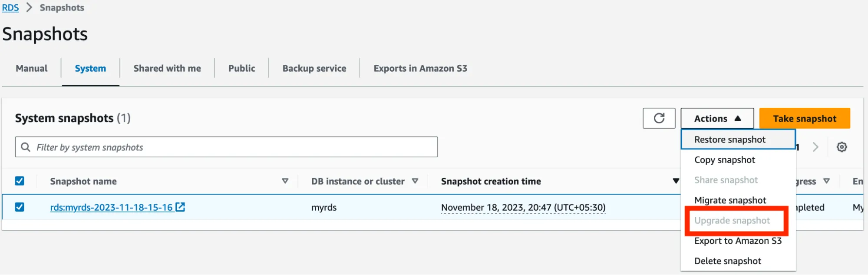Screen dimensions: 868x275
Task: Click the filter by system snapshots field
Action: (x=226, y=147)
